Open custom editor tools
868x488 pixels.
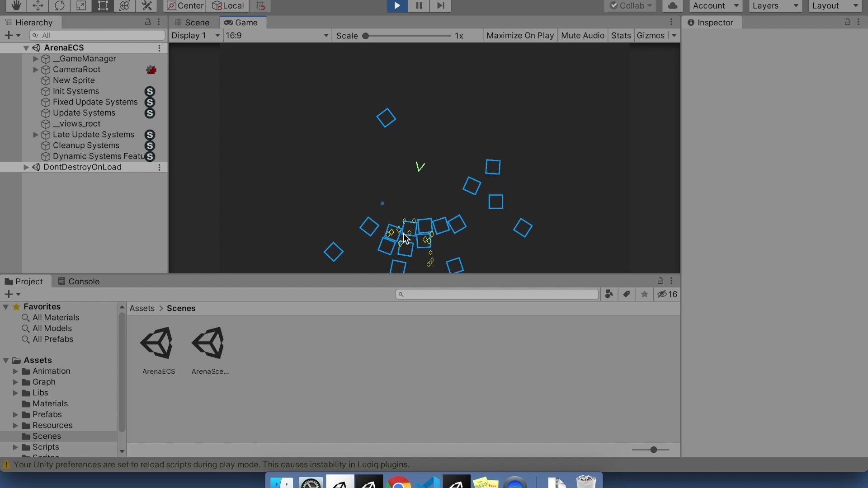click(146, 5)
